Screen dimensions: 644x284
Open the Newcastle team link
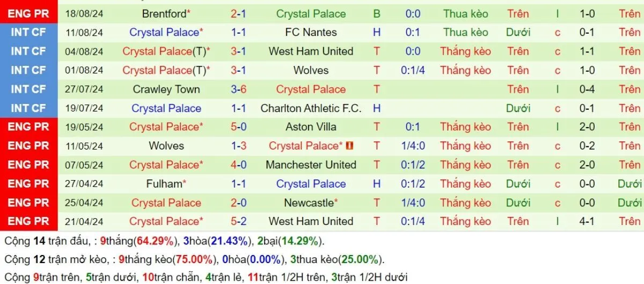(311, 203)
